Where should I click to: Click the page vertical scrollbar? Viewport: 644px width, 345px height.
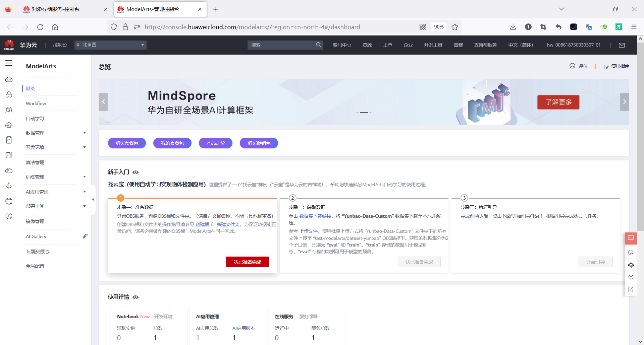coord(640,136)
